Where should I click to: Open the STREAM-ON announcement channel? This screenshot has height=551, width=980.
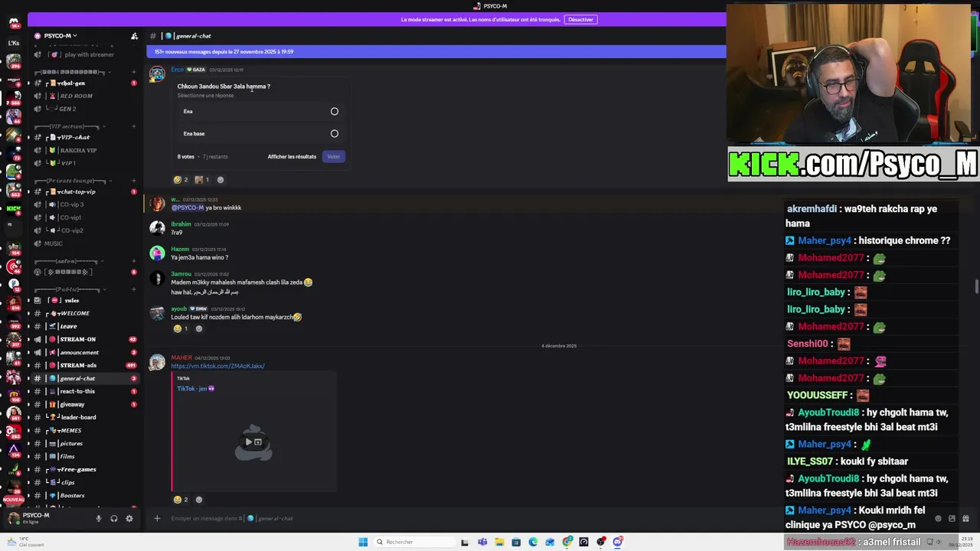point(87,339)
